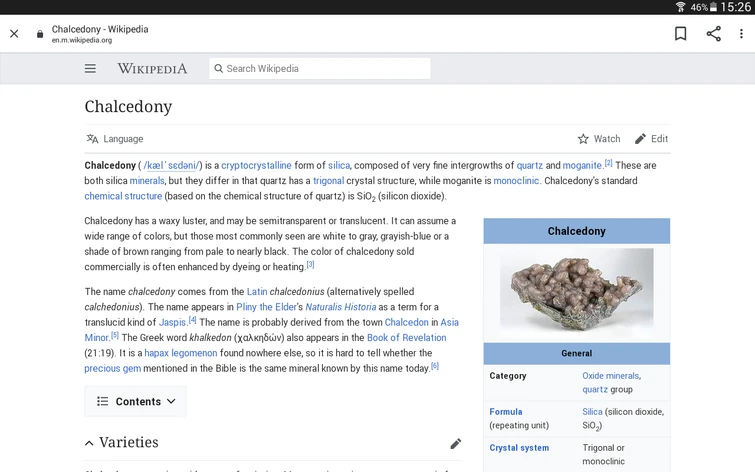Viewport: 755px width, 472px height.
Task: Follow the Formula link in the infobox
Action: pyautogui.click(x=506, y=412)
